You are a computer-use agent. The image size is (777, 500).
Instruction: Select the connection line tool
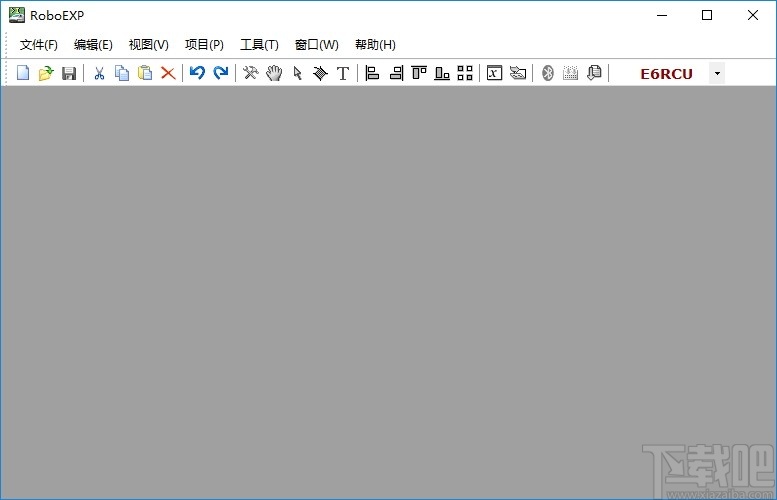pyautogui.click(x=320, y=73)
